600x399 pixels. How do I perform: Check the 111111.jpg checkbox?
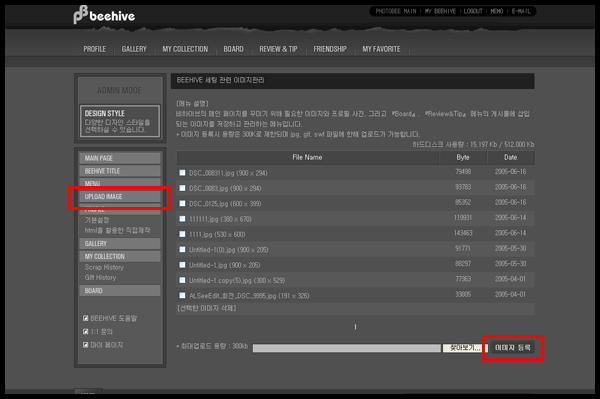[182, 218]
